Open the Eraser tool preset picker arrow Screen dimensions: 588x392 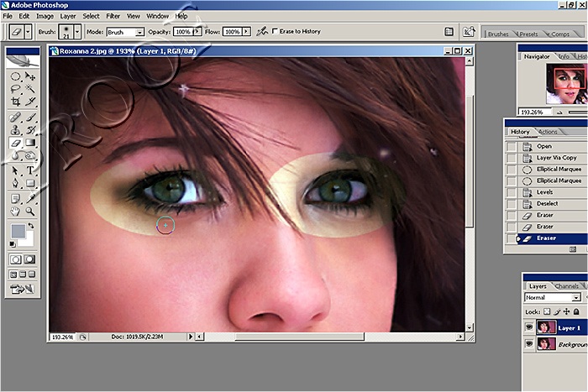(28, 32)
